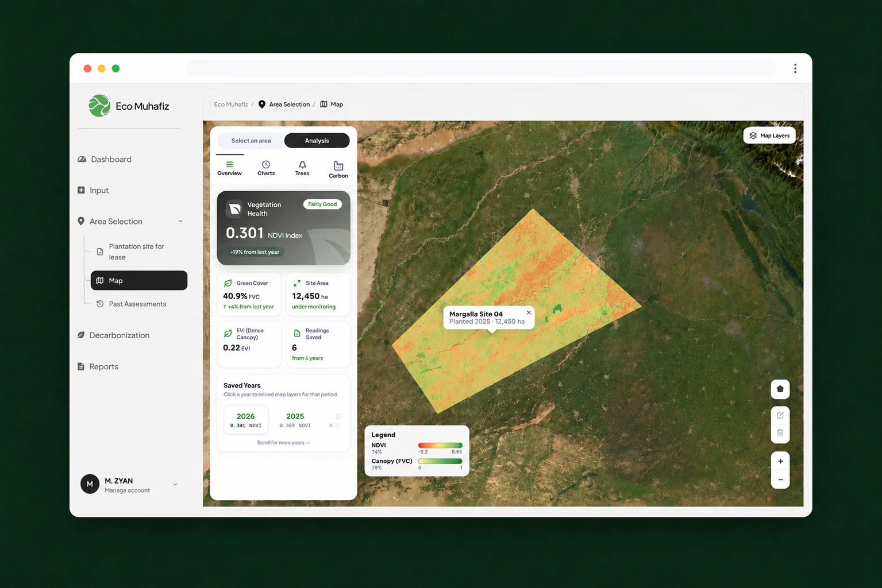Open the Charts tab
The image size is (882, 588).
pyautogui.click(x=266, y=168)
